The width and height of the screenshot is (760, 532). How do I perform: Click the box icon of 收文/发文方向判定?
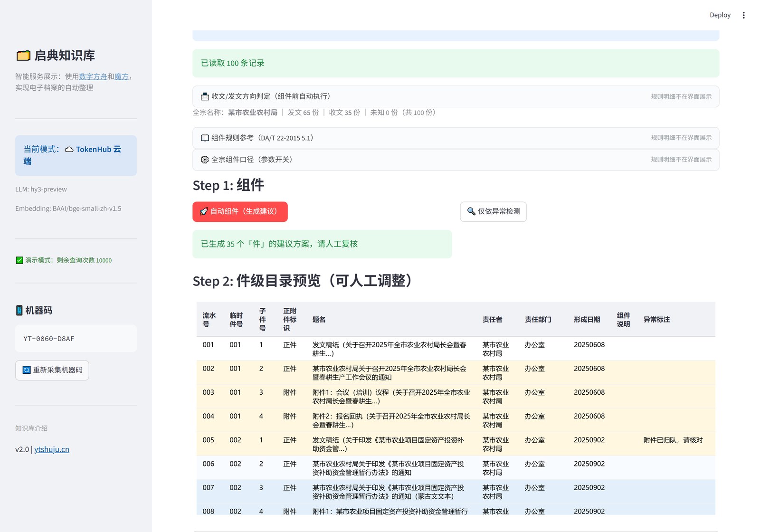[205, 96]
